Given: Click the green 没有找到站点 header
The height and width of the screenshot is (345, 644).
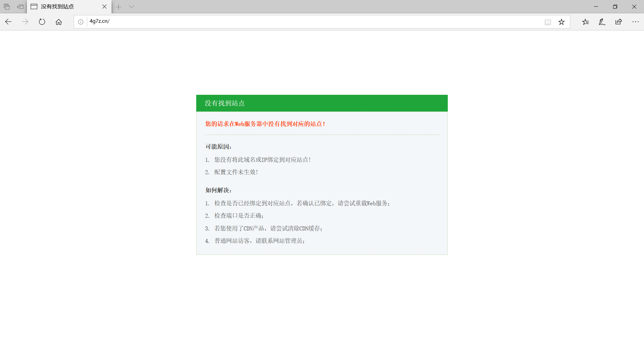Looking at the screenshot, I should [322, 103].
